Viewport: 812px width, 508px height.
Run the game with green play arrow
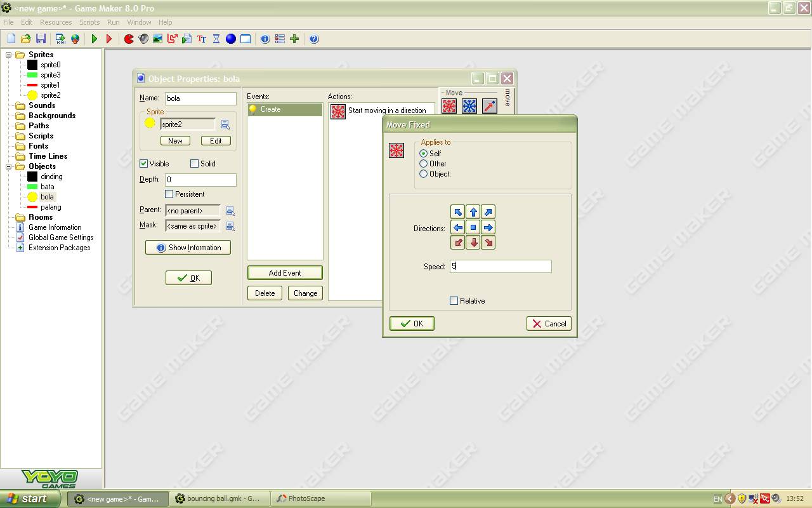[x=95, y=39]
